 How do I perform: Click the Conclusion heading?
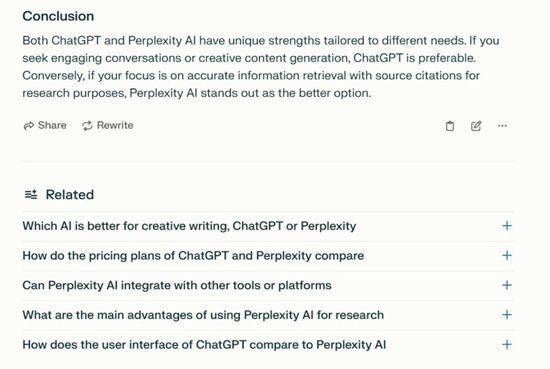[x=58, y=16]
